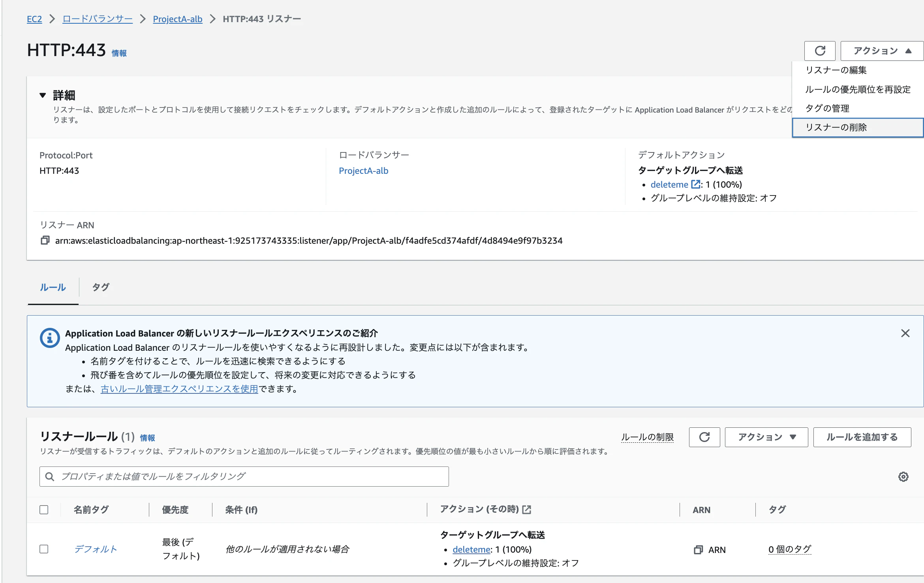The height and width of the screenshot is (583, 924).
Task: Open the listener rules アクション dropdown
Action: [766, 437]
